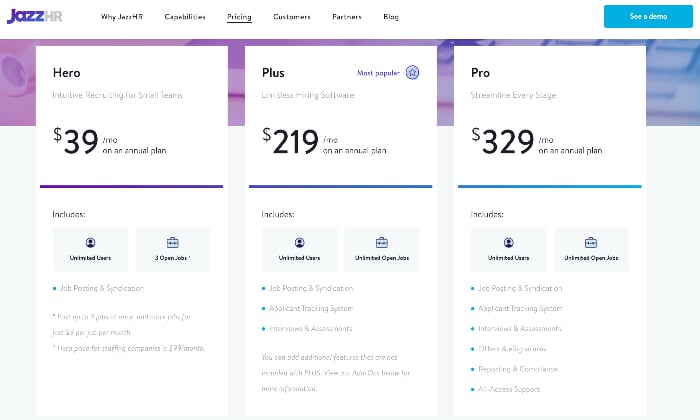The image size is (700, 420).
Task: Select the Plus plan heading
Action: (273, 73)
